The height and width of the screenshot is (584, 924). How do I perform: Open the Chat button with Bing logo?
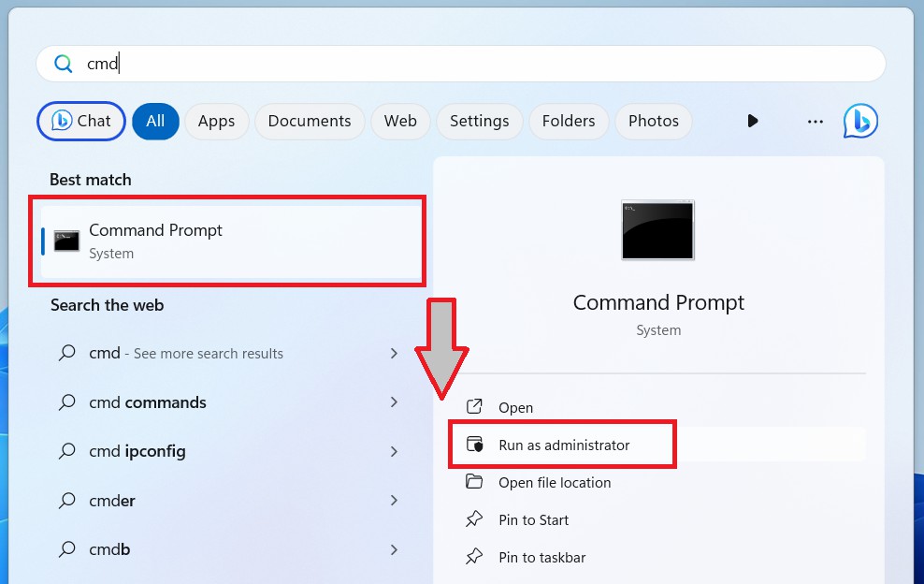81,121
